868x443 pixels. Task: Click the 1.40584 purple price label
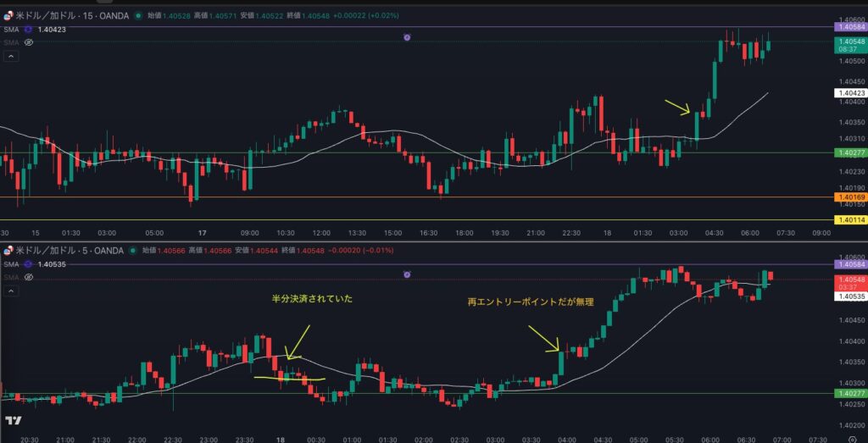coord(850,27)
